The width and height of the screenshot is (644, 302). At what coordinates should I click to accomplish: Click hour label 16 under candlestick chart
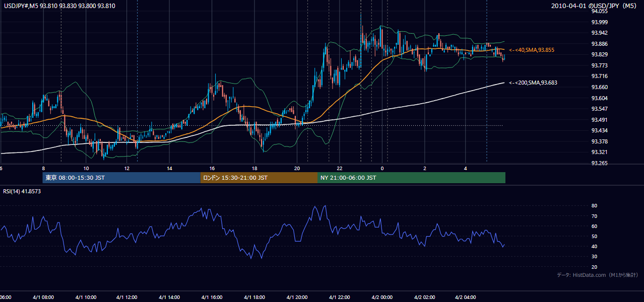(x=212, y=168)
